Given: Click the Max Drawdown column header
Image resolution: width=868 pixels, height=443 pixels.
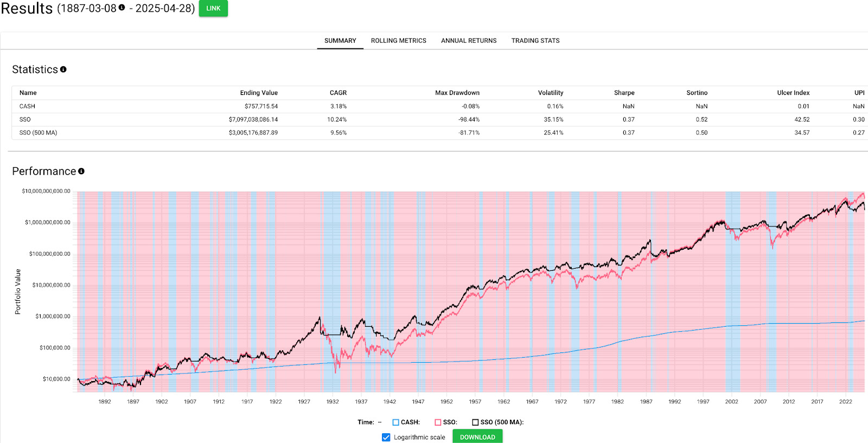Looking at the screenshot, I should point(457,93).
